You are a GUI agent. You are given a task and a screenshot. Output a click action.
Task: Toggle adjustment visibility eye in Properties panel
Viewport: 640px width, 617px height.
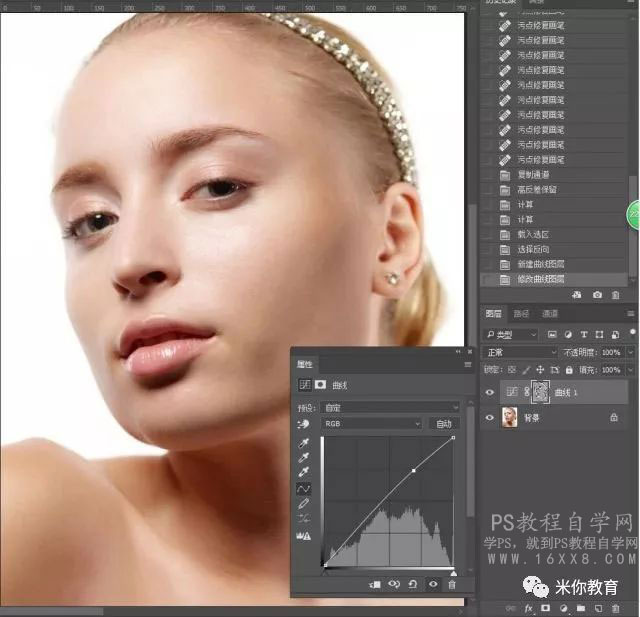(433, 584)
